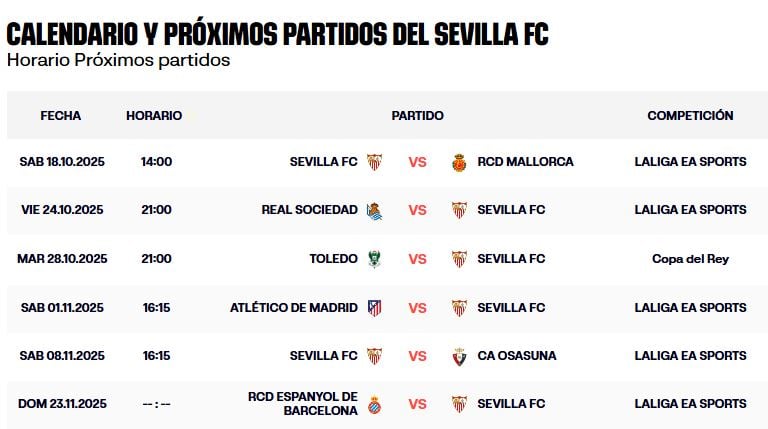The width and height of the screenshot is (768, 429).
Task: Click the RCD Mallorca club crest
Action: pos(459,162)
